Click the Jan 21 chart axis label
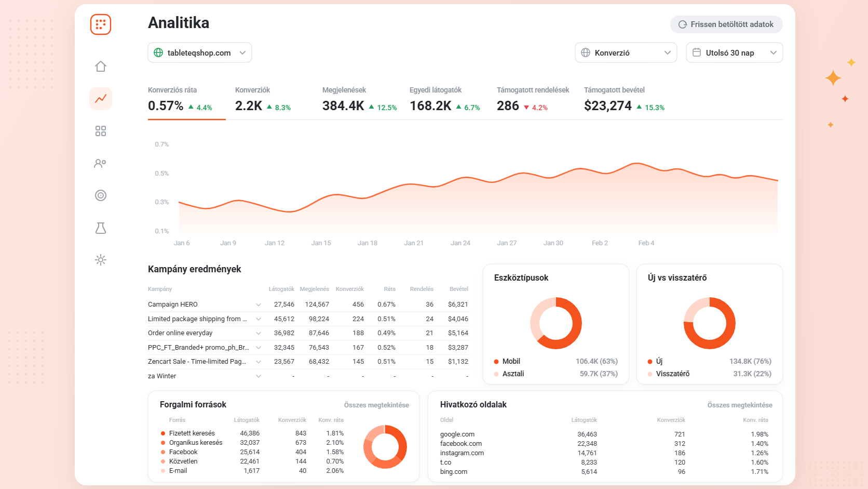The image size is (868, 489). point(414,243)
